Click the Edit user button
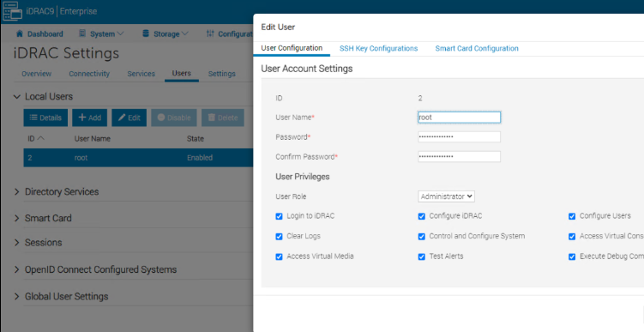644x332 pixels. (x=129, y=118)
